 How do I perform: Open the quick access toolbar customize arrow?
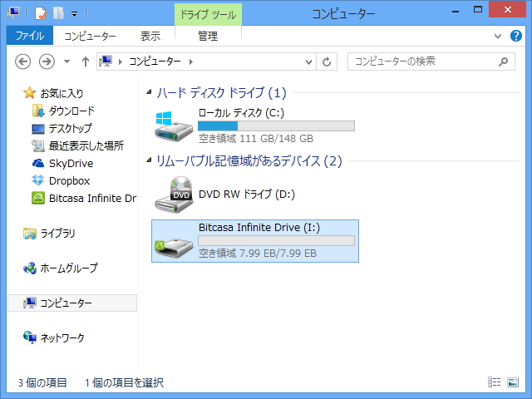coord(74,14)
